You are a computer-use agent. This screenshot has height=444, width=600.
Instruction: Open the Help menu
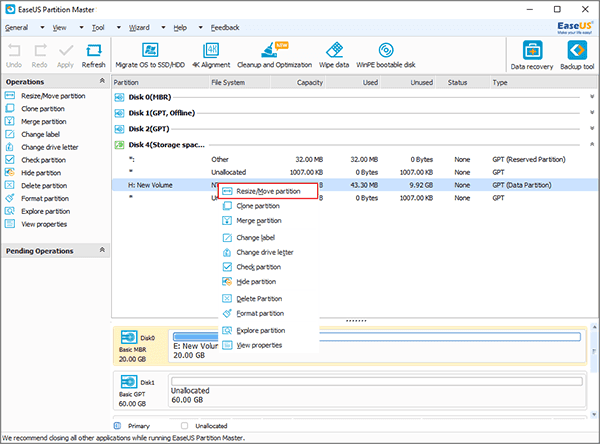point(180,28)
